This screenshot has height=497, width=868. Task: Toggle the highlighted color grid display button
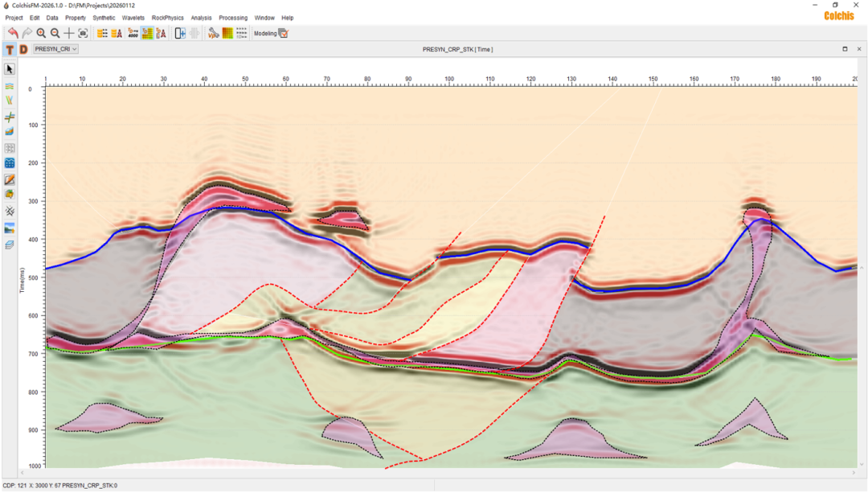pos(147,33)
